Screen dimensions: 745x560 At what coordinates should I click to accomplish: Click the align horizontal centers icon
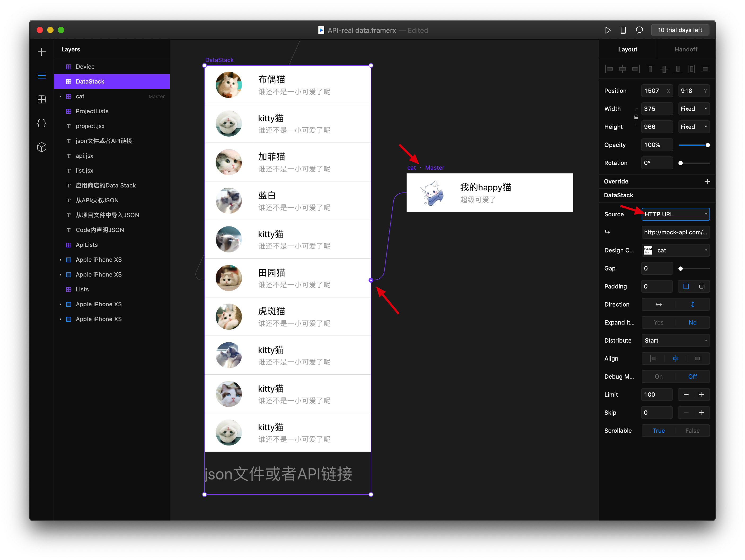click(623, 69)
